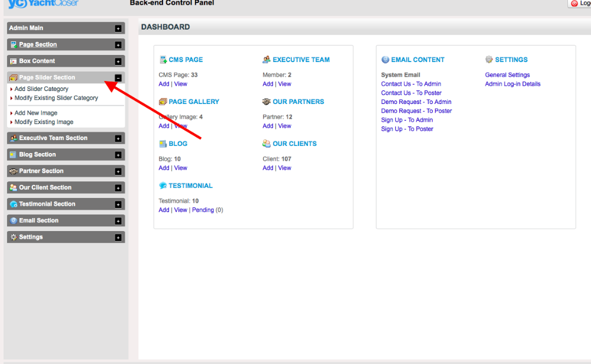The width and height of the screenshot is (591, 364).
Task: Click the OUR CLIENTS heading
Action: tap(294, 144)
